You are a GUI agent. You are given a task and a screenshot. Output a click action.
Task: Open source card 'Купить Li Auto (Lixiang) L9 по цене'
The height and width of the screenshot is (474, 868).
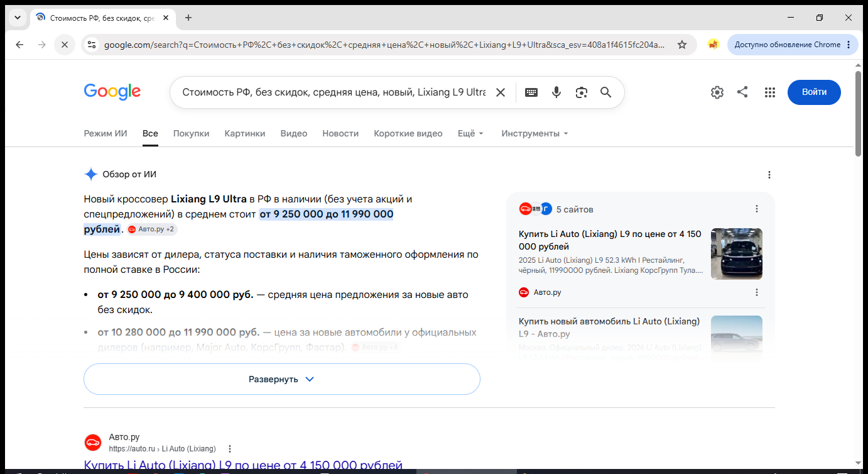(x=610, y=240)
